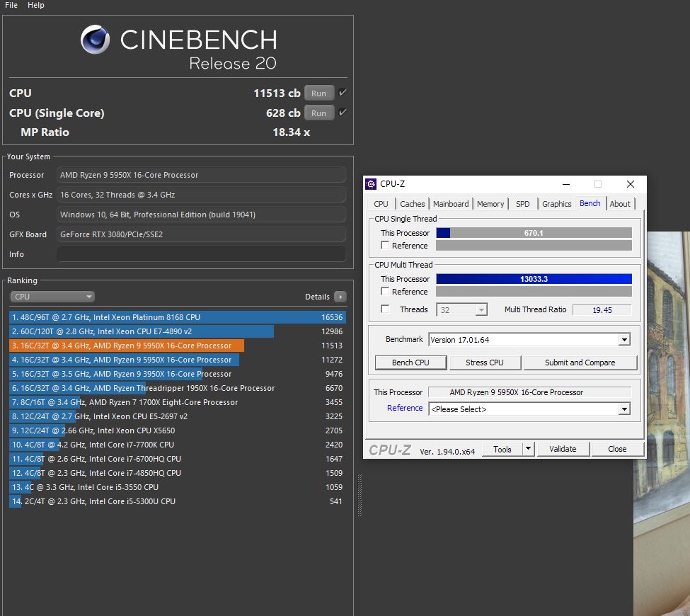Expand the Tools dropdown arrow in CPU-Z
The width and height of the screenshot is (690, 616).
click(x=528, y=449)
